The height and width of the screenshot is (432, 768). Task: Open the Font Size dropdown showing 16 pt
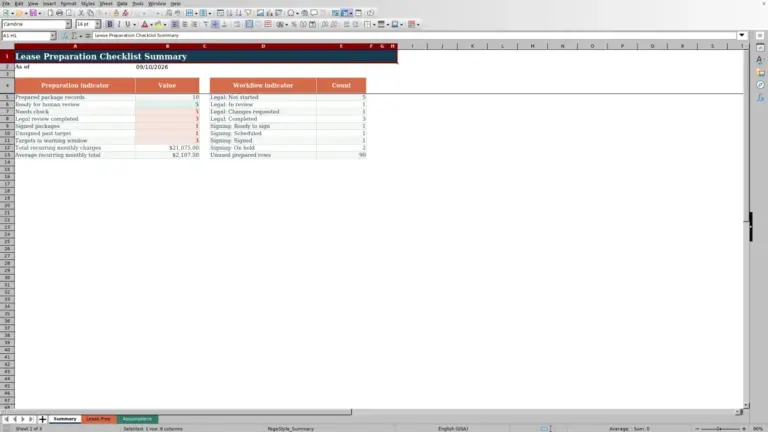point(97,24)
